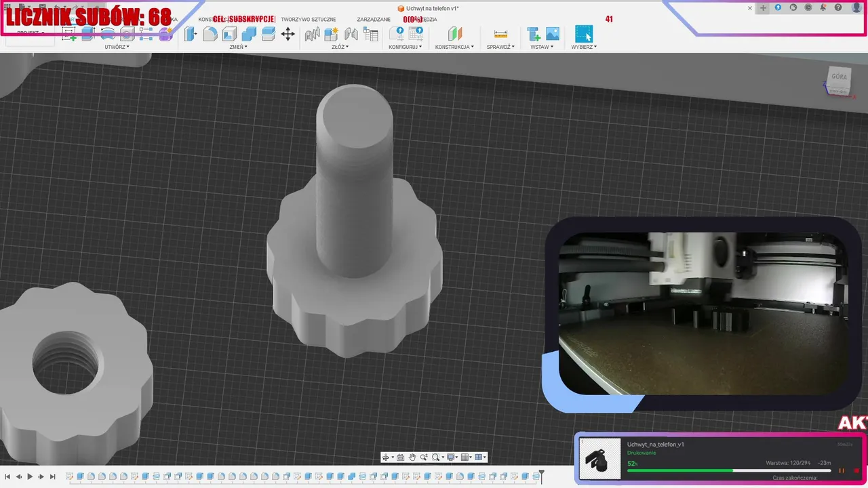Open the Orbit type dropdown arrow
868x488 pixels.
click(391, 458)
